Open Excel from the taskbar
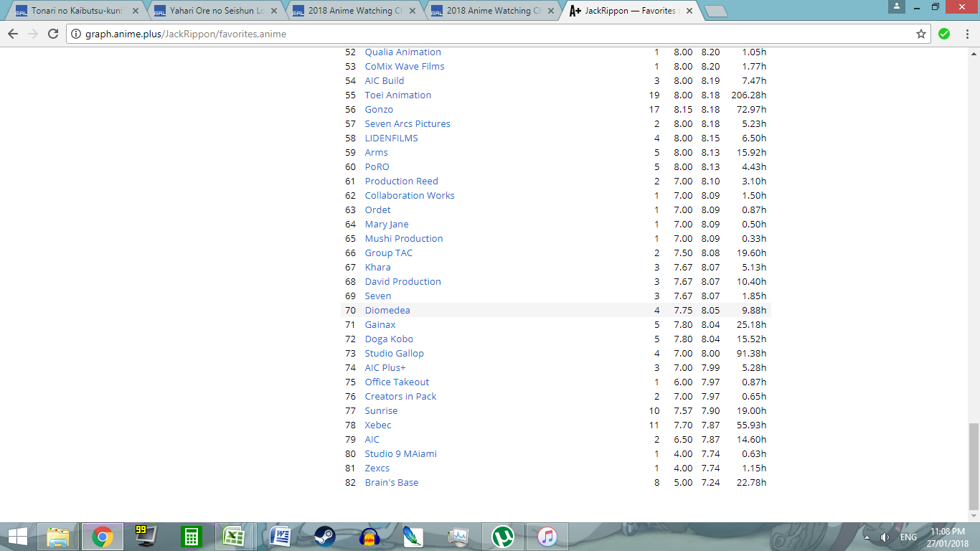This screenshot has width=980, height=551. pyautogui.click(x=233, y=537)
